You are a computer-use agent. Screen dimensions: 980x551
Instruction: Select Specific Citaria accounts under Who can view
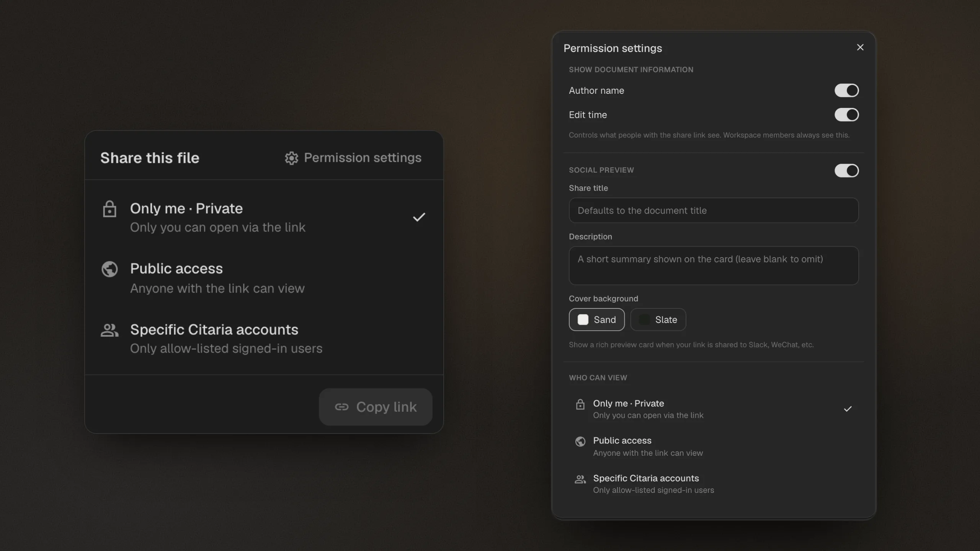pos(714,484)
